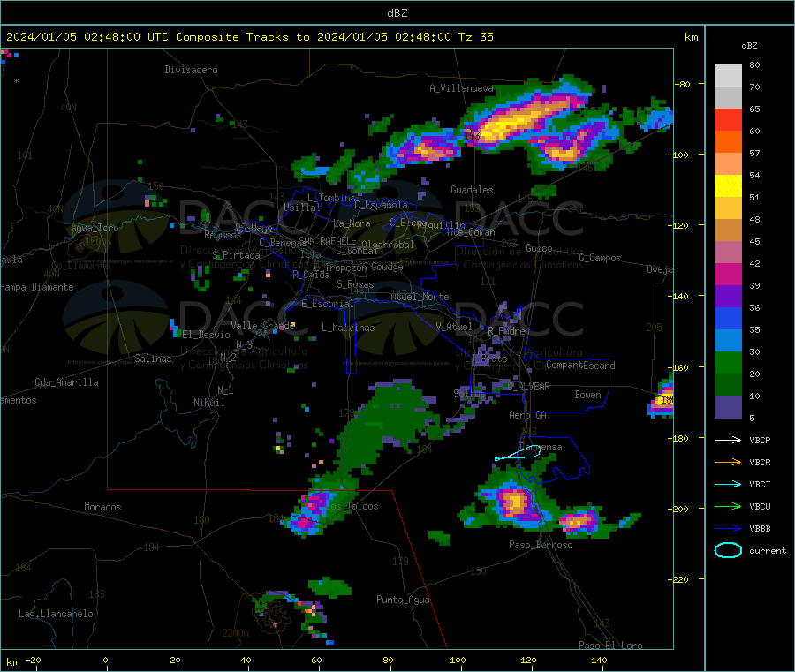Click the 'S_Rosas' map label
Screen dimensions: 795x672
[x=355, y=284]
